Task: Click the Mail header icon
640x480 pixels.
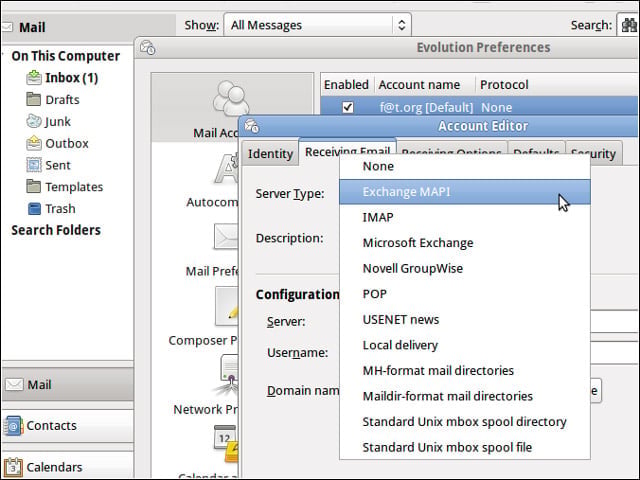Action: point(7,27)
